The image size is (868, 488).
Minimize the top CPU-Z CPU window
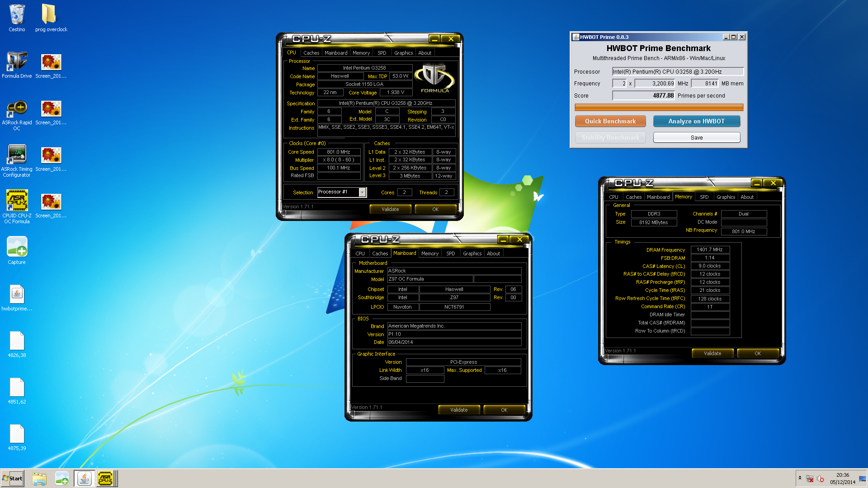pyautogui.click(x=434, y=39)
